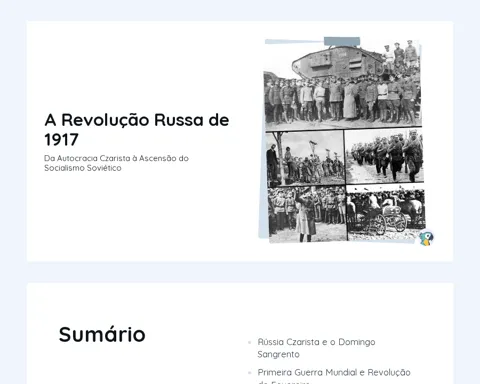Click empty area below the title slide subtitle
Viewport: 480px width, 384px height.
[x=133, y=213]
